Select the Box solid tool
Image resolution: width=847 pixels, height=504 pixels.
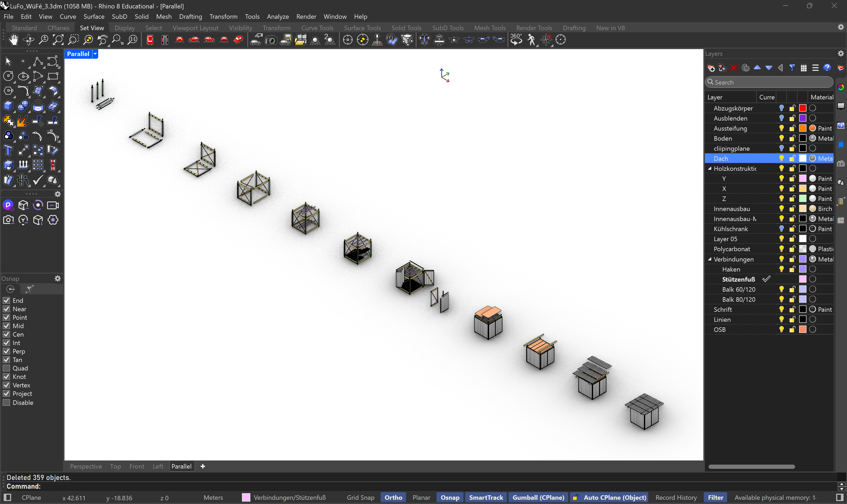[x=8, y=106]
